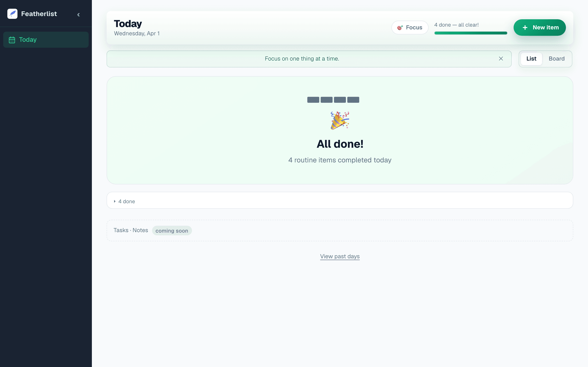Click the last gray routine segment block
The height and width of the screenshot is (367, 588).
[353, 100]
